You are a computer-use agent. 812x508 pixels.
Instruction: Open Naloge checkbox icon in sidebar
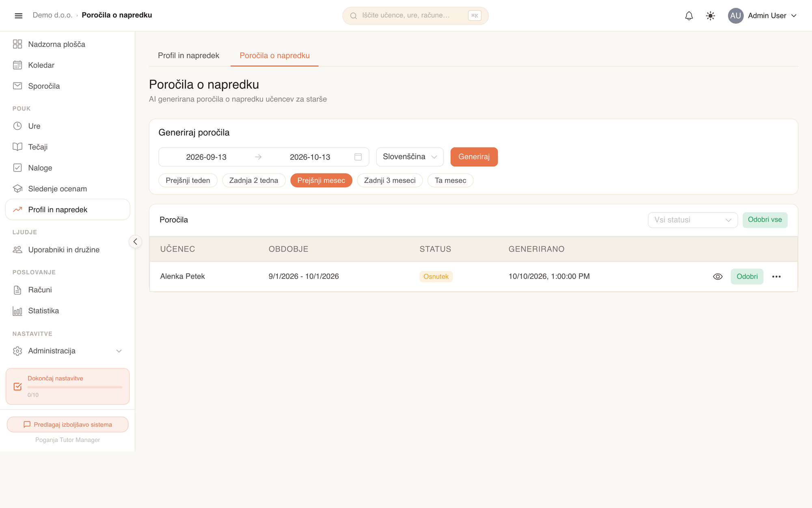click(x=17, y=168)
